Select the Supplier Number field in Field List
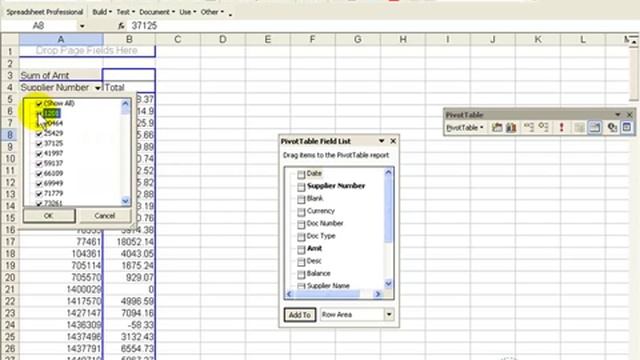640x360 pixels. coord(336,186)
